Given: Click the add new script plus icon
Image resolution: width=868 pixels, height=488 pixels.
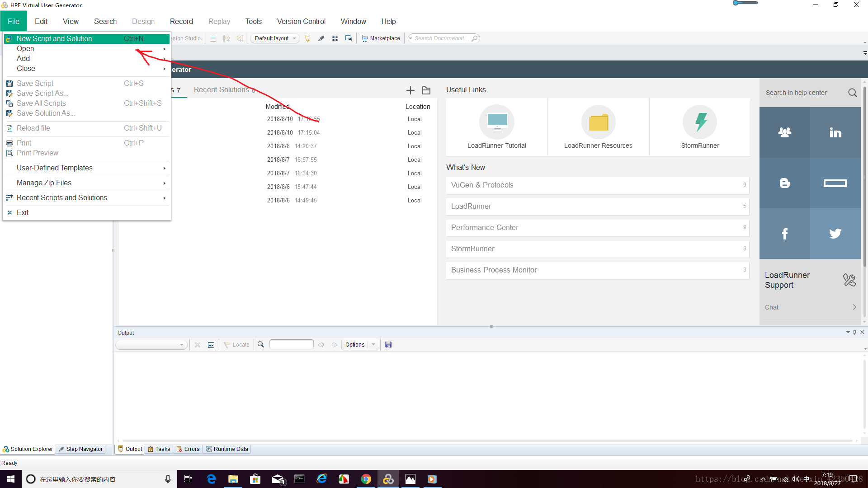Looking at the screenshot, I should 410,90.
